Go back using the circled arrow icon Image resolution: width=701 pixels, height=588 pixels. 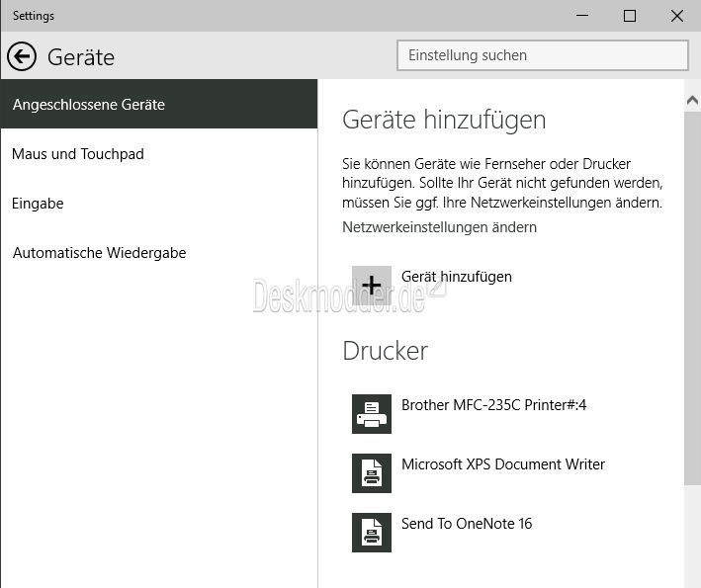click(x=22, y=56)
